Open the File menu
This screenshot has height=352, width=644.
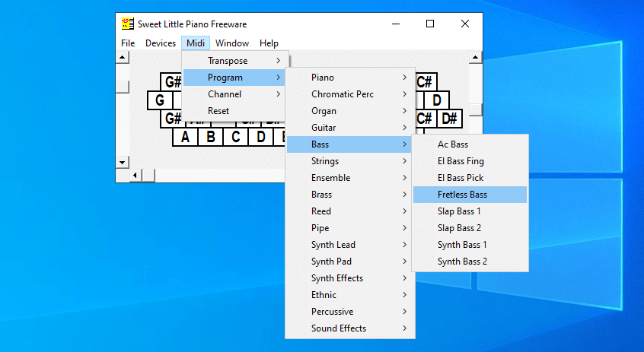(128, 43)
